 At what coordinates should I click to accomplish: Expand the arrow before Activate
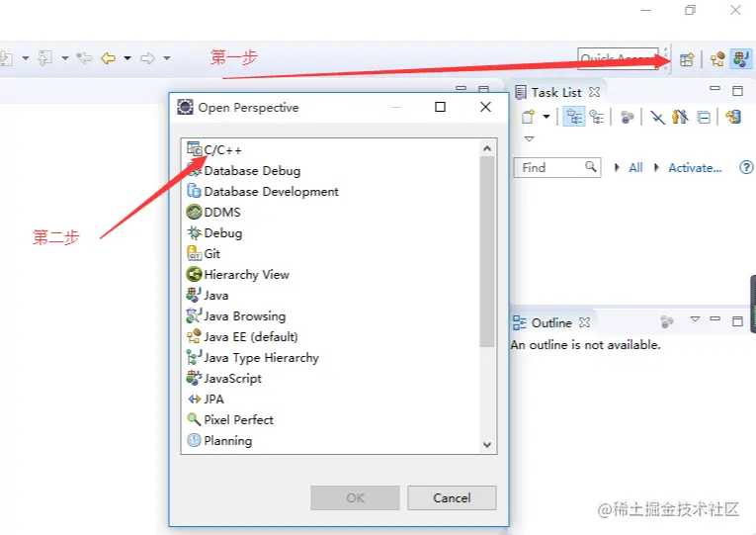click(x=656, y=167)
